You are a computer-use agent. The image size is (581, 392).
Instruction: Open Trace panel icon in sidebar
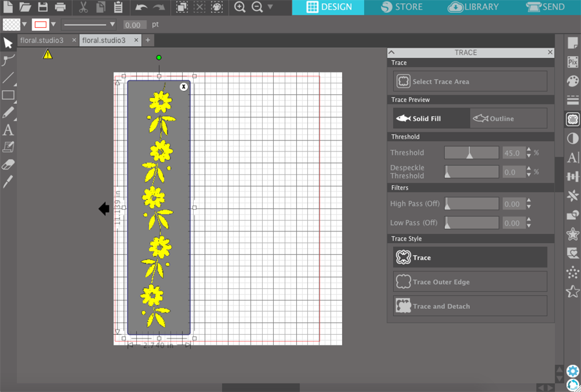pyautogui.click(x=573, y=119)
